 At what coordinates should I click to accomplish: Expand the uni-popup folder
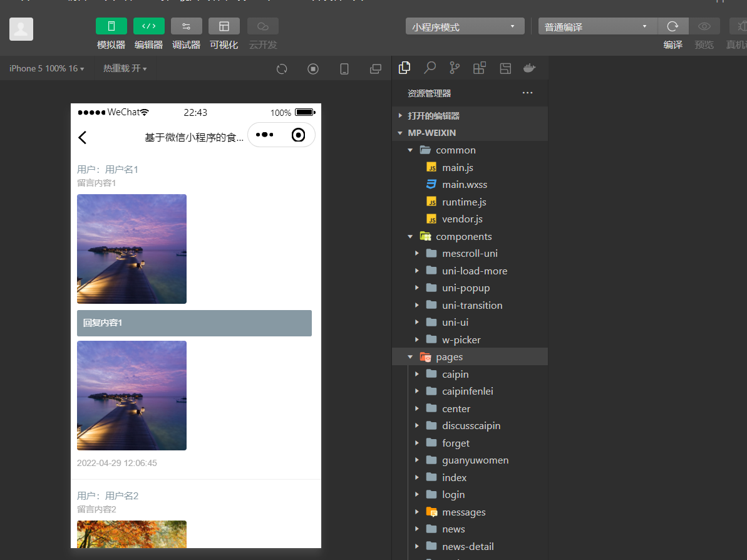[470, 288]
